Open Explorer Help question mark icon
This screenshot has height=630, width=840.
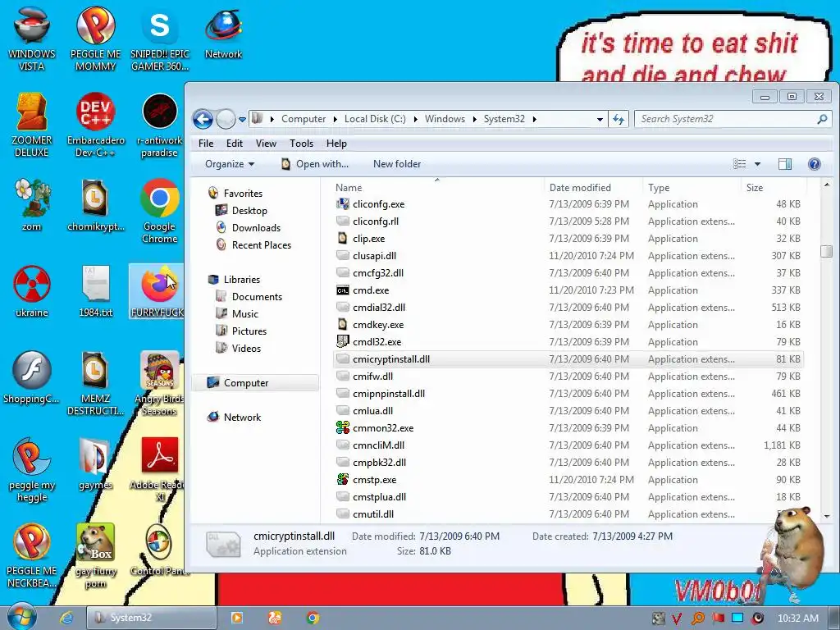pyautogui.click(x=815, y=164)
